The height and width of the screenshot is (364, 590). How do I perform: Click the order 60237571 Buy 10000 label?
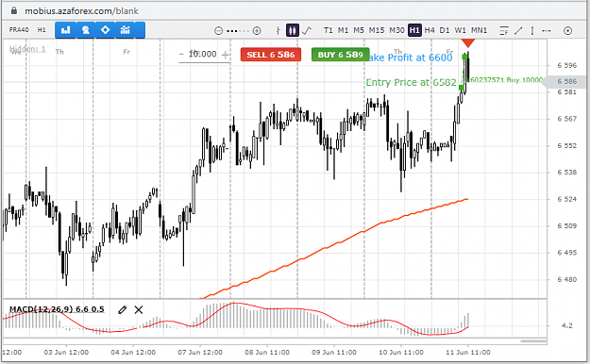pos(507,80)
